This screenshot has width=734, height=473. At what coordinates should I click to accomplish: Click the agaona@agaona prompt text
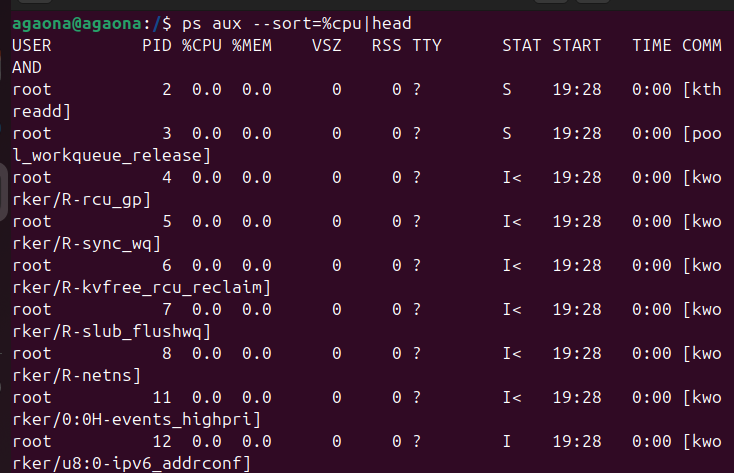coord(76,23)
